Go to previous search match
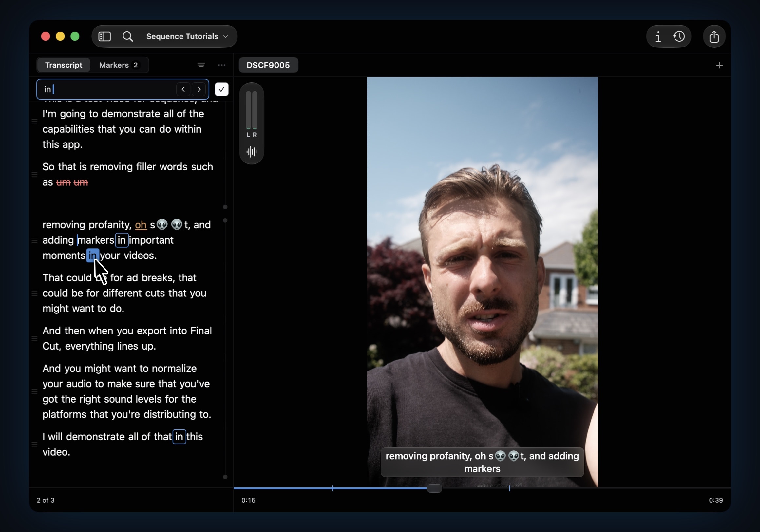Screen dimensions: 760x532 [183, 89]
